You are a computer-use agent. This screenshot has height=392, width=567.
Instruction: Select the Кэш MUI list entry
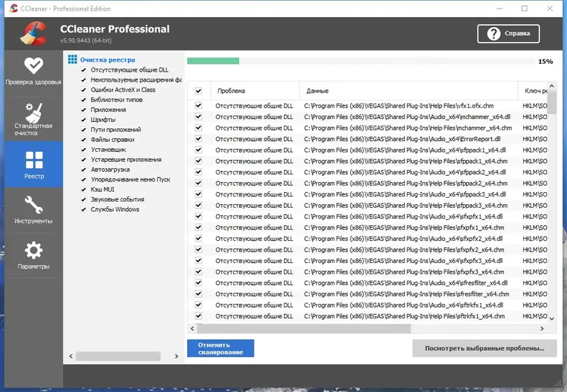click(x=103, y=189)
